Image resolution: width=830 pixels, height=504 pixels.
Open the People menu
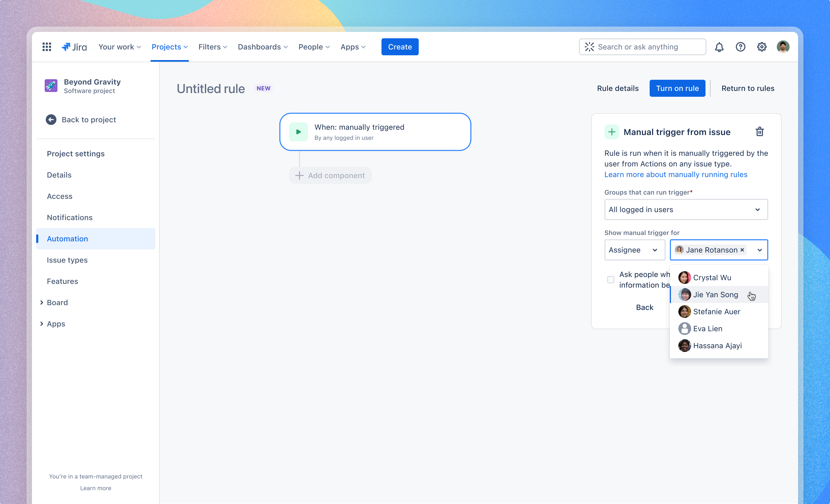(314, 47)
